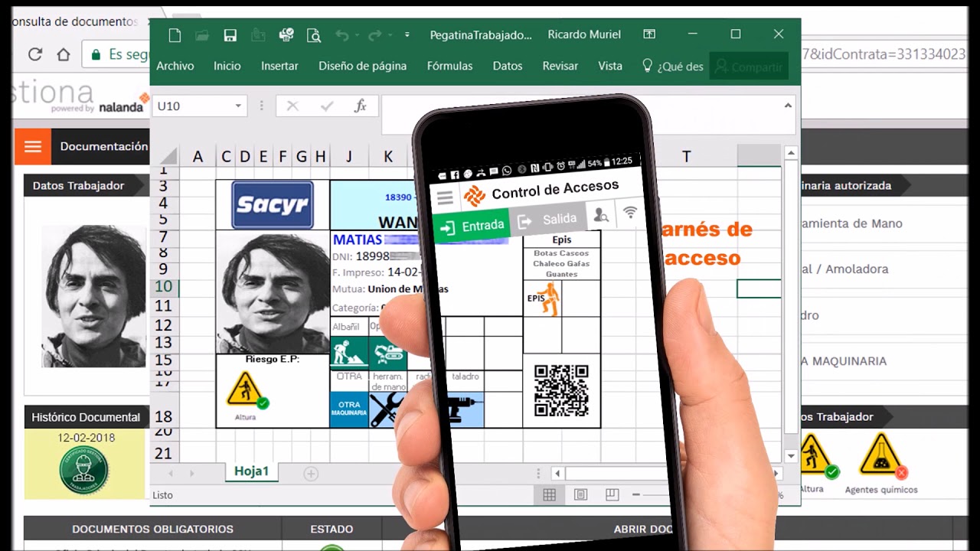
Task: Click the Insert Function fx icon
Action: pyautogui.click(x=360, y=106)
